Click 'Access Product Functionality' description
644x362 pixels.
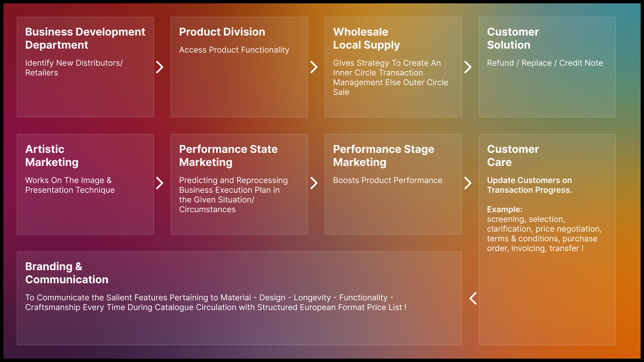tap(234, 50)
